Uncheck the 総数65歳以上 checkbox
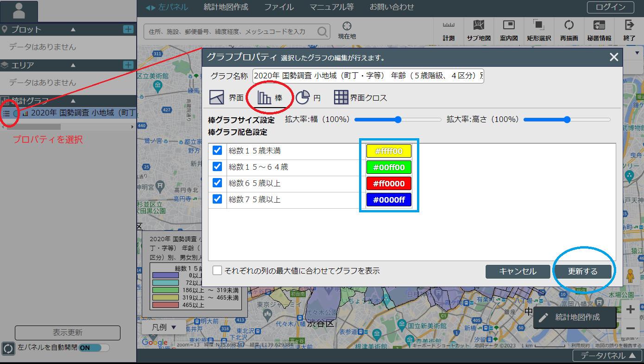This screenshot has width=644, height=364. pyautogui.click(x=217, y=183)
